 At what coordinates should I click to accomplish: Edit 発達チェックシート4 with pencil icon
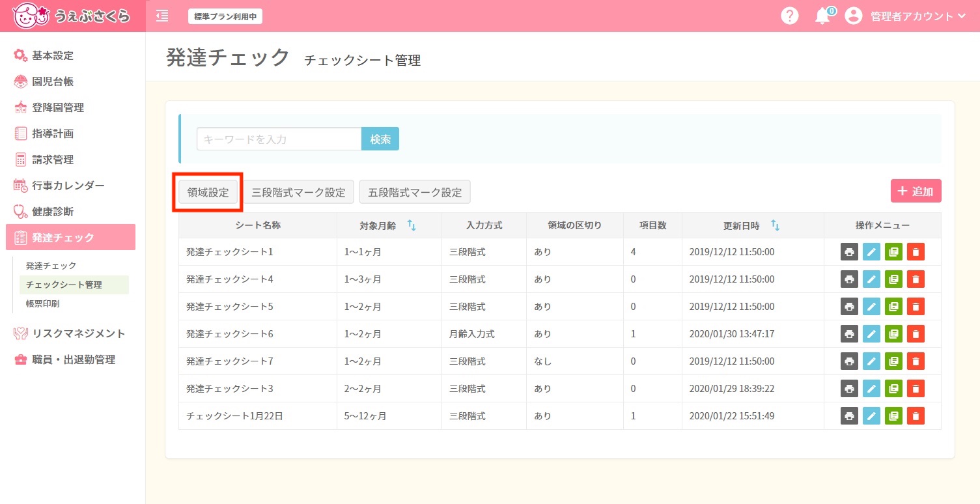point(871,279)
